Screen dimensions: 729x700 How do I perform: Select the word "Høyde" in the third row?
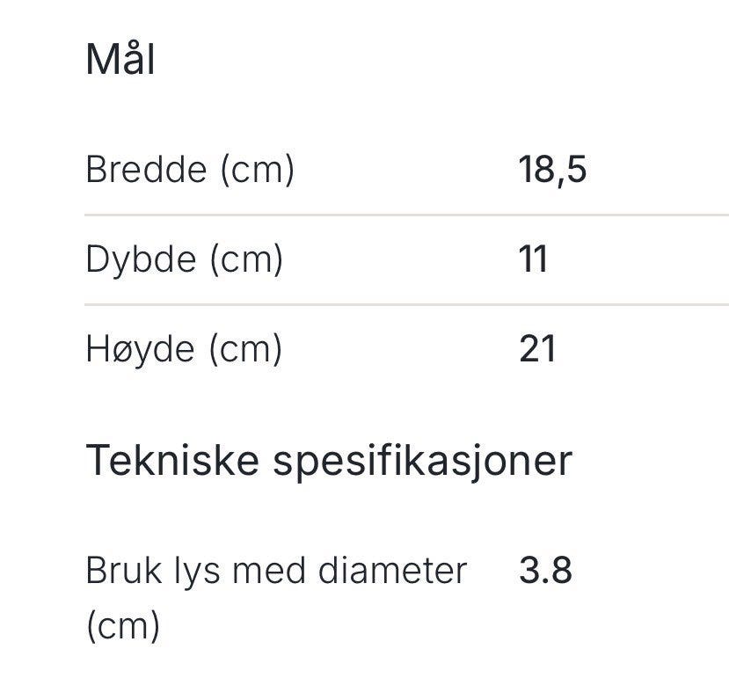(x=140, y=349)
